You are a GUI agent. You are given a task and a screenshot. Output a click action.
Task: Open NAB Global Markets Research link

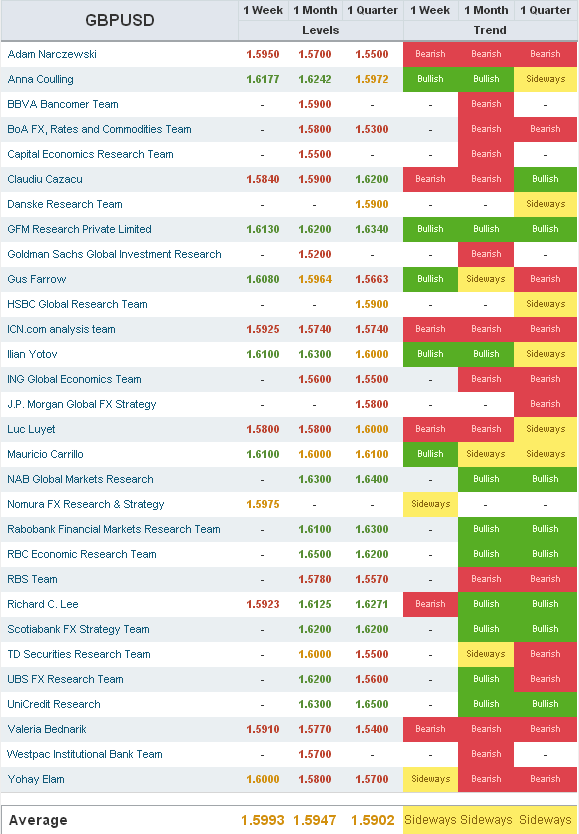coord(80,479)
